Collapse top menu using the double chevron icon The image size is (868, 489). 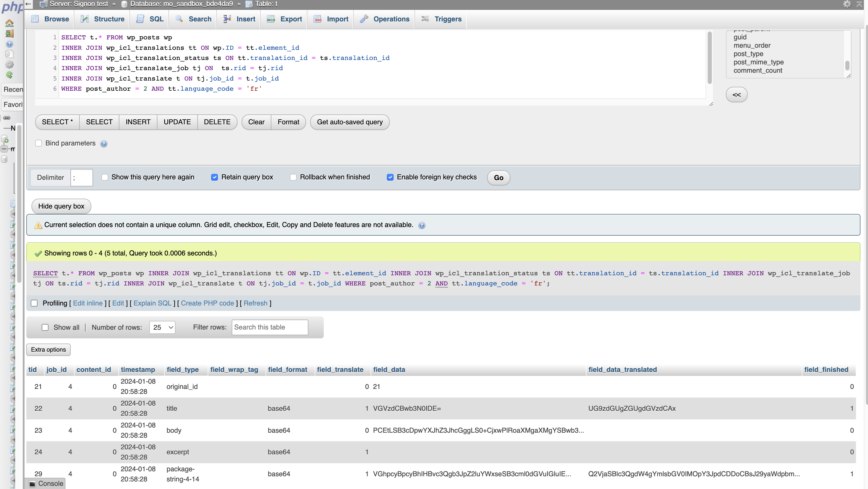860,4
